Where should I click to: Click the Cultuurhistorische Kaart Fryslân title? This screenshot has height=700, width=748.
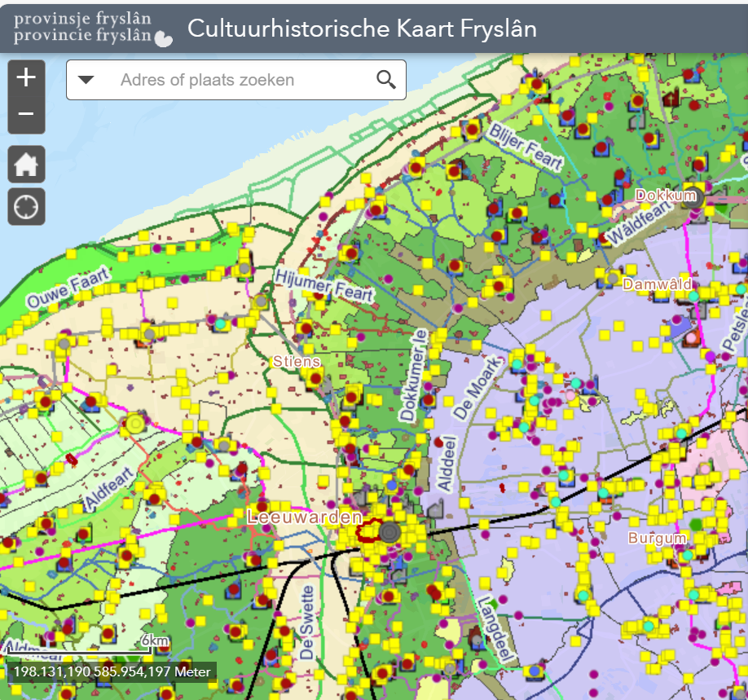[x=362, y=28]
